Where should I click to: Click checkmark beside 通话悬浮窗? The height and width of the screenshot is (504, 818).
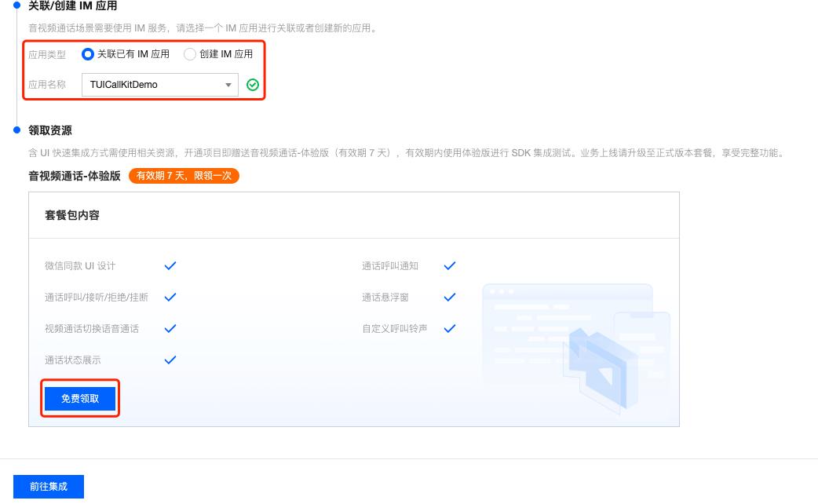(x=450, y=298)
